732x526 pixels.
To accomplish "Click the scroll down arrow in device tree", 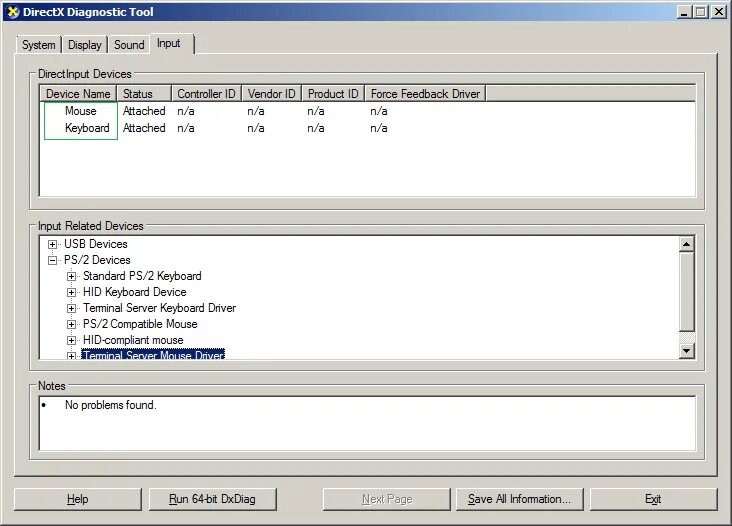I will pyautogui.click(x=687, y=351).
